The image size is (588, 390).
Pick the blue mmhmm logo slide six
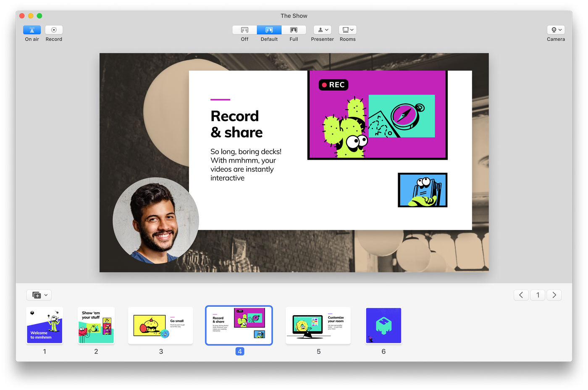383,325
